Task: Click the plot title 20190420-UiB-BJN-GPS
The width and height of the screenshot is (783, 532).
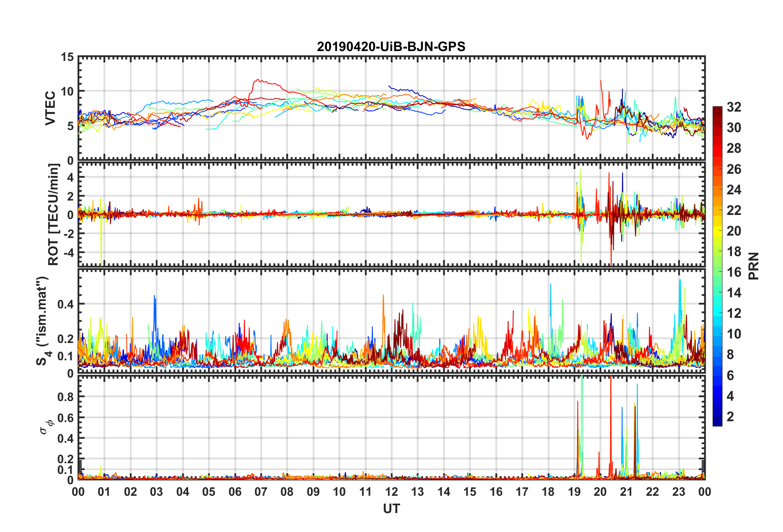Action: [391, 47]
